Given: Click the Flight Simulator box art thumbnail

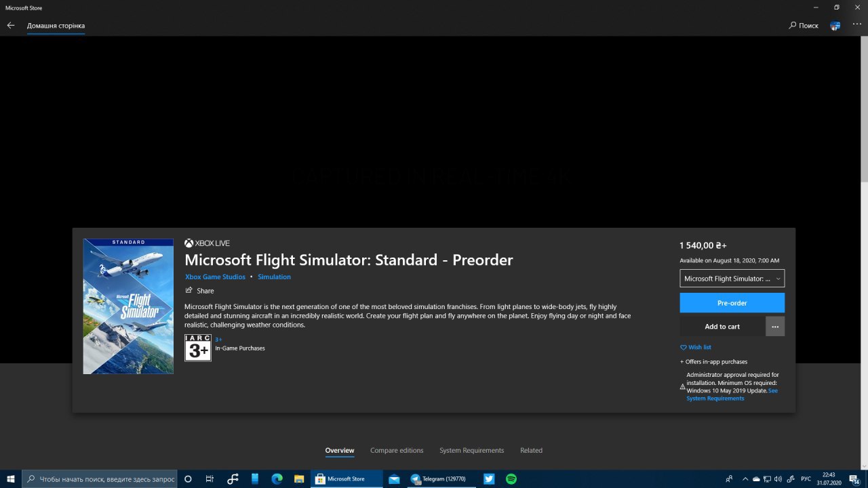Looking at the screenshot, I should tap(128, 306).
